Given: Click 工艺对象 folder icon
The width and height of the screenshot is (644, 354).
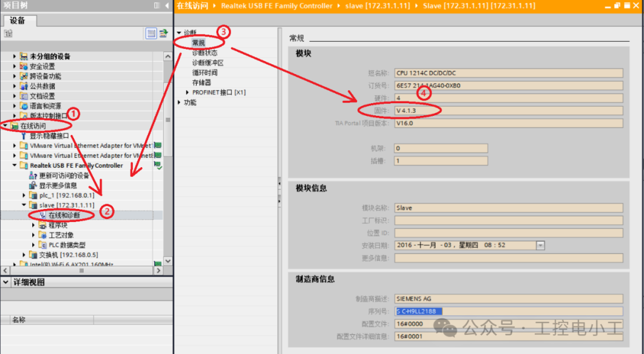Looking at the screenshot, I should click(43, 235).
